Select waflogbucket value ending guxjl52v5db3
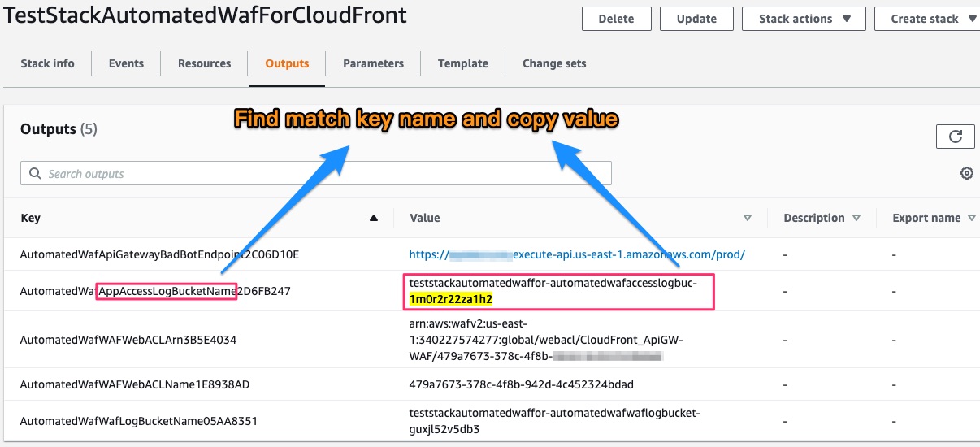The image size is (980, 447). click(555, 421)
